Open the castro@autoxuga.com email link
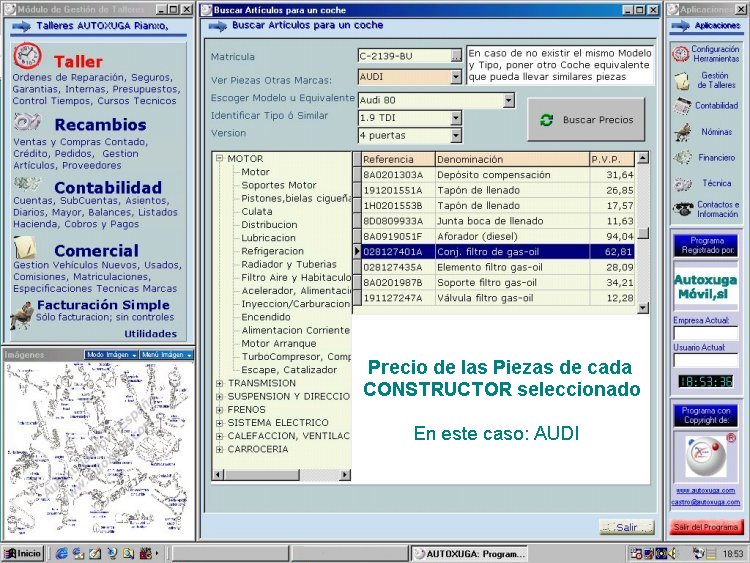750x563 pixels. (706, 502)
